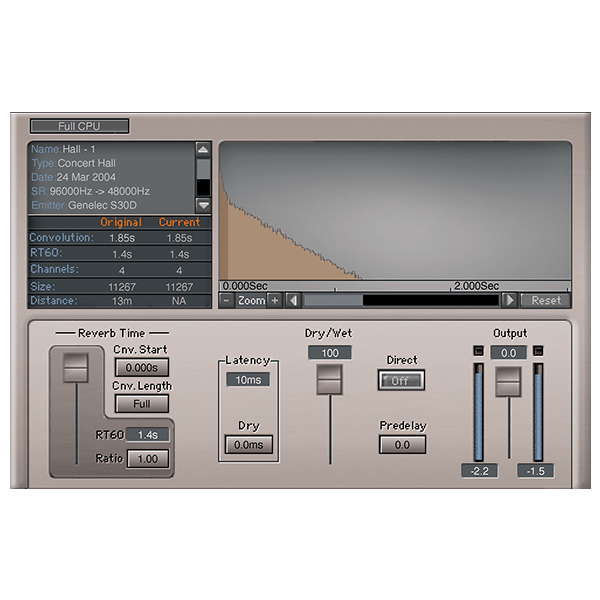Click the Convolution current 1.85s value
Image resolution: width=600 pixels, height=600 pixels.
click(179, 238)
